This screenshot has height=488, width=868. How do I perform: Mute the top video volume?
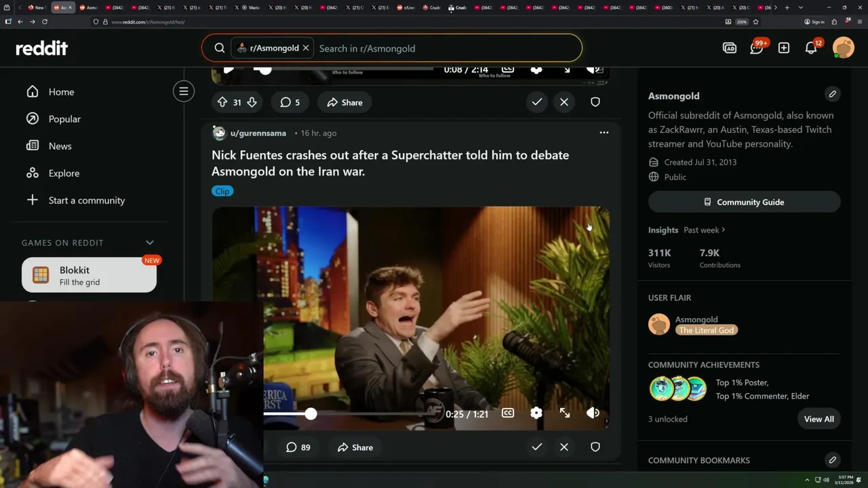click(x=594, y=69)
